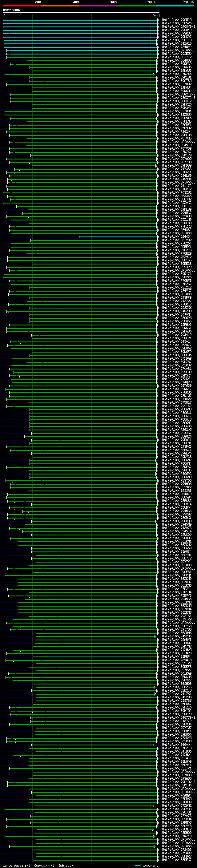Select the UniRef100_Q42618 label
197x868 pixels.
click(177, 43)
